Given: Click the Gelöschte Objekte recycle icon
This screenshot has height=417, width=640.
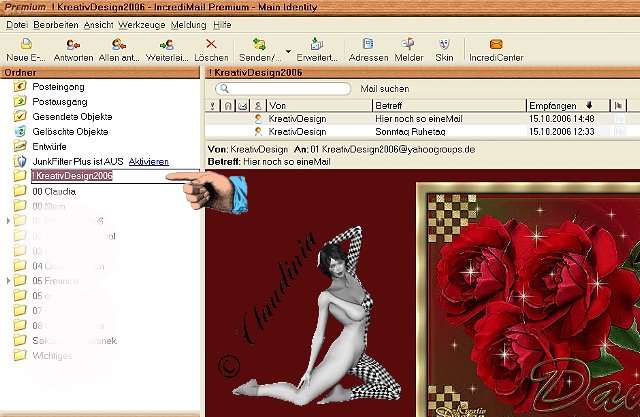Looking at the screenshot, I should pyautogui.click(x=20, y=131).
